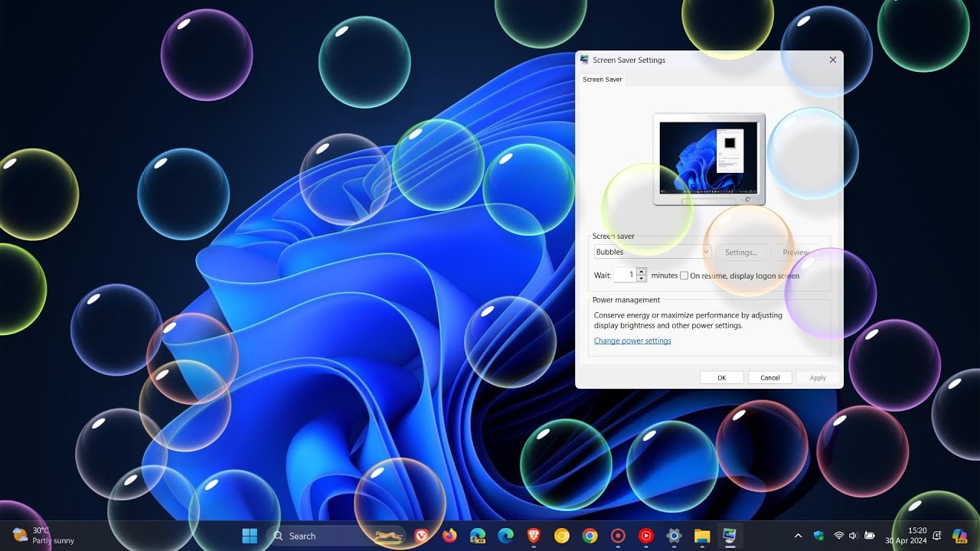Open the Brave browser
The image size is (980, 551).
pyautogui.click(x=534, y=536)
